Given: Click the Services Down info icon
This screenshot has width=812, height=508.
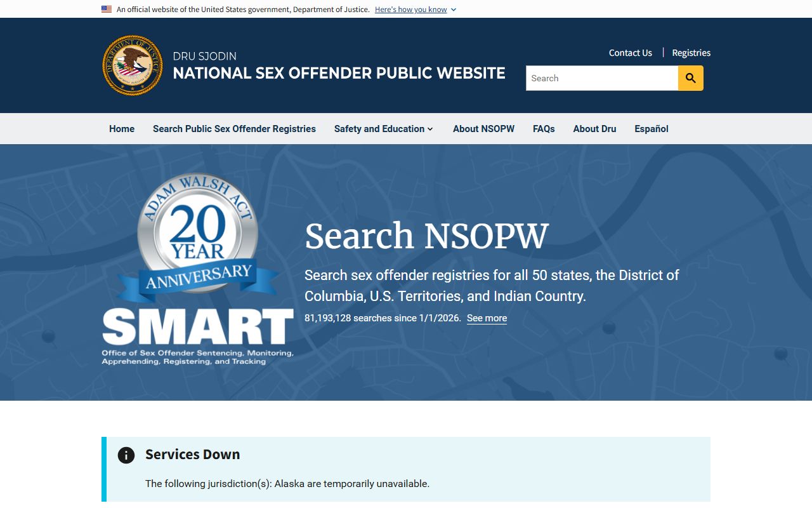Looking at the screenshot, I should [126, 455].
